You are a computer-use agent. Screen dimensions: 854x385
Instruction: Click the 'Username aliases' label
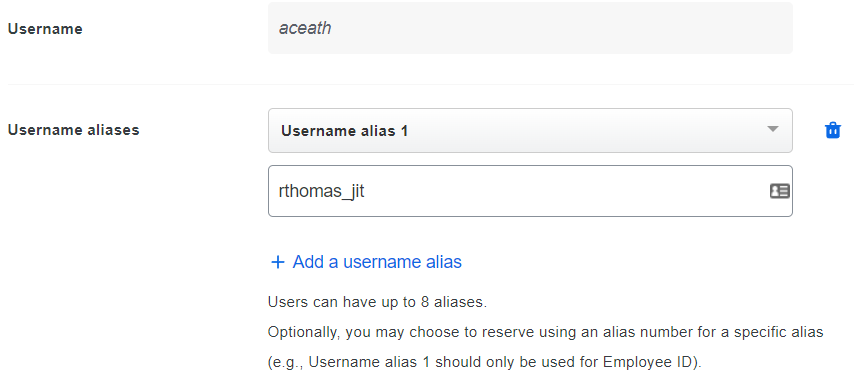pos(74,130)
